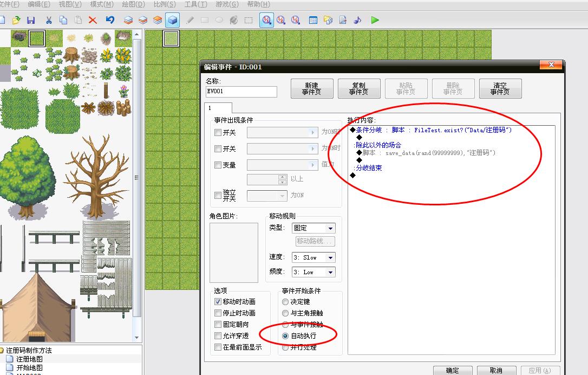Click the red X Delete icon
Screen dimensions: 588x375
pyautogui.click(x=93, y=20)
